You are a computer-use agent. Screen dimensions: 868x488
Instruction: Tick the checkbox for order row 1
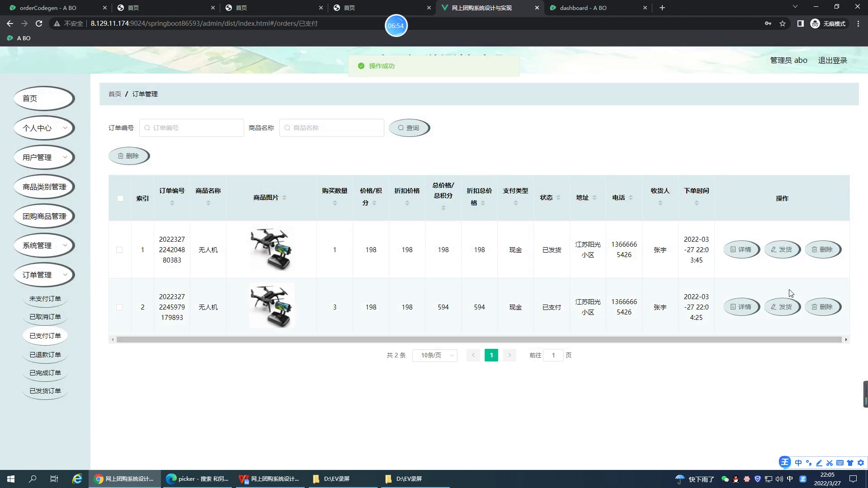119,249
